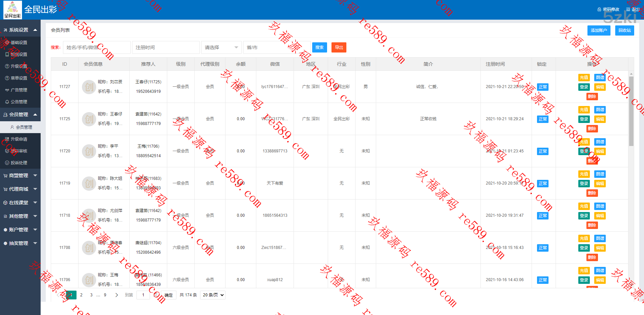Open the 请选择 dropdown in search bar
Viewport: 644px width, 315px height.
click(x=221, y=47)
